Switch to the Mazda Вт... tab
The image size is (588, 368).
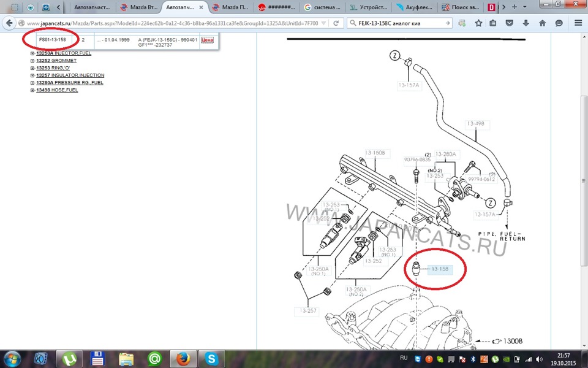[140, 7]
